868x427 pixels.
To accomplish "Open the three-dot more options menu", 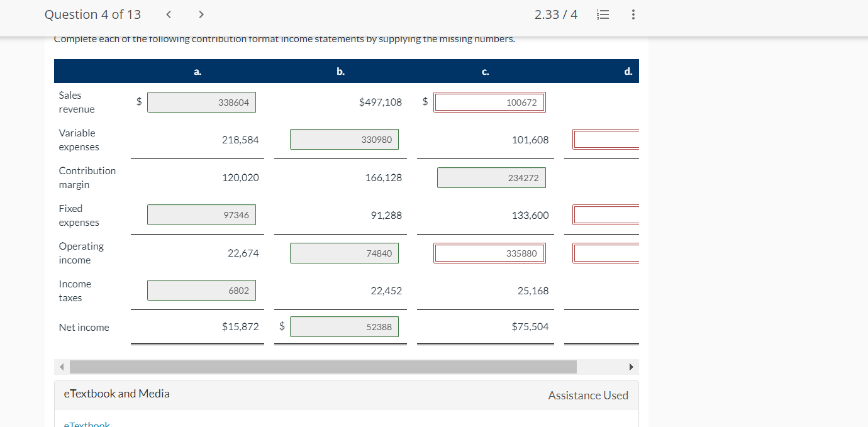I will [x=633, y=14].
